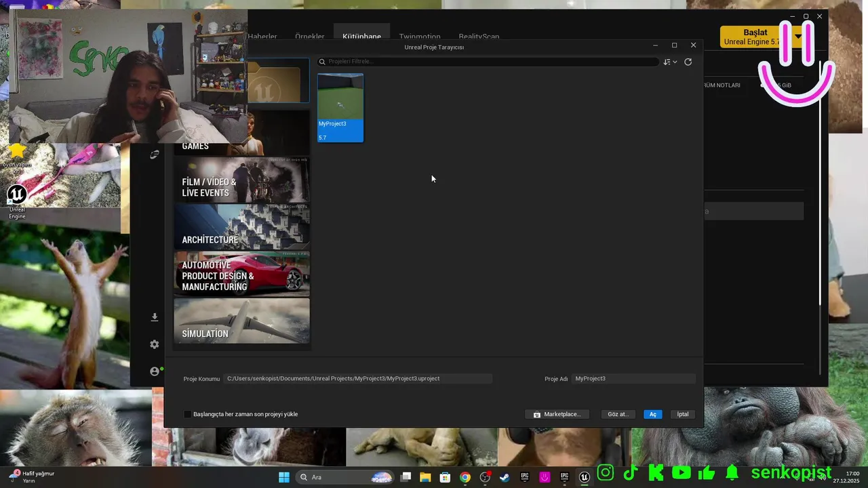
Task: Choose Automotive Product Design & Manufacturing category
Action: point(241,274)
